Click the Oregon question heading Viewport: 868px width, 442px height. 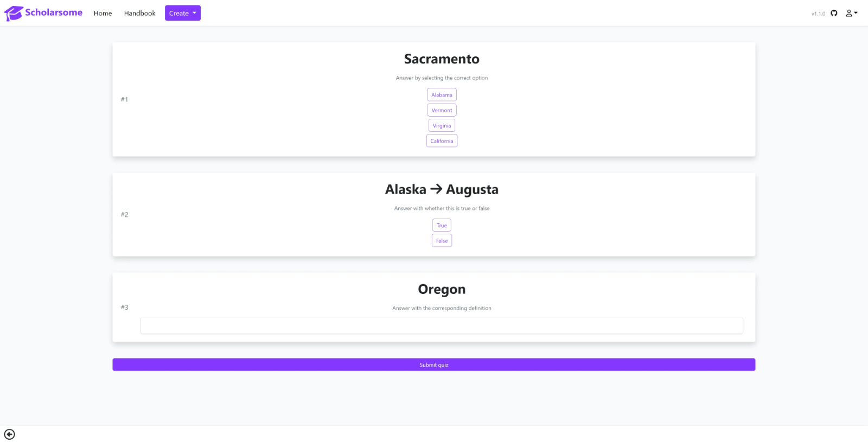pyautogui.click(x=442, y=290)
